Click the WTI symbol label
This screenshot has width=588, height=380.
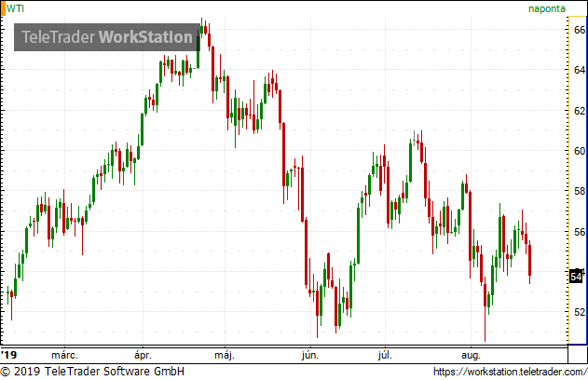tap(15, 8)
